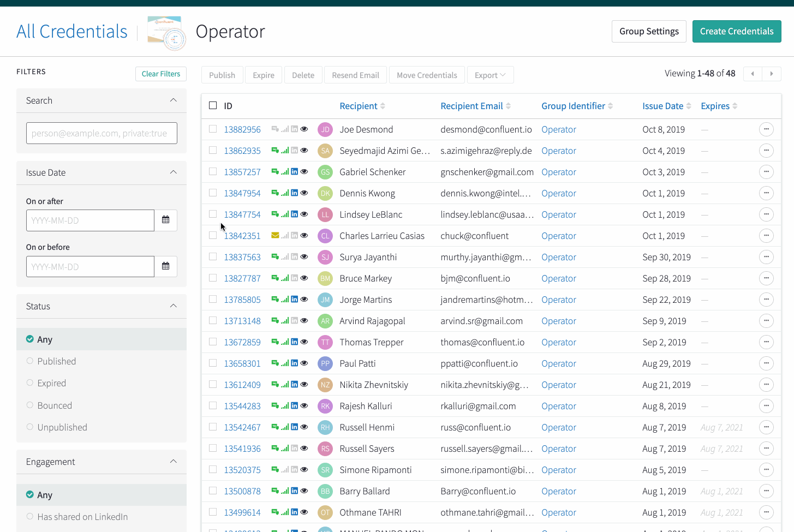Collapse the Issue Date filter section
794x532 pixels.
pos(173,172)
